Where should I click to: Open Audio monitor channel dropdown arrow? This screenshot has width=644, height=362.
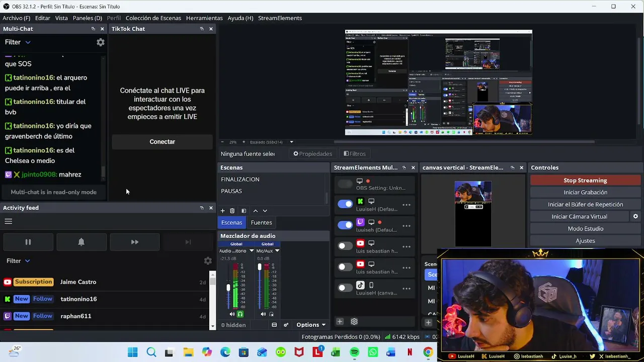click(252, 251)
